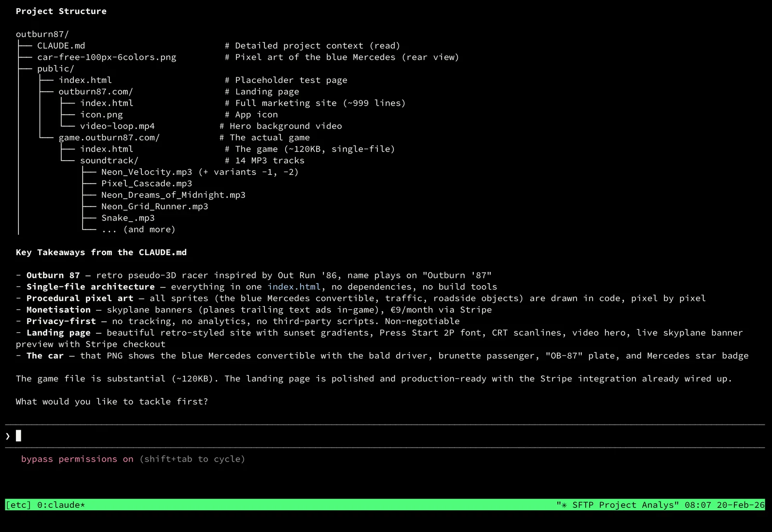Click the '[etc]' tmux session name
Viewport: 772px width, 532px height.
click(18, 505)
